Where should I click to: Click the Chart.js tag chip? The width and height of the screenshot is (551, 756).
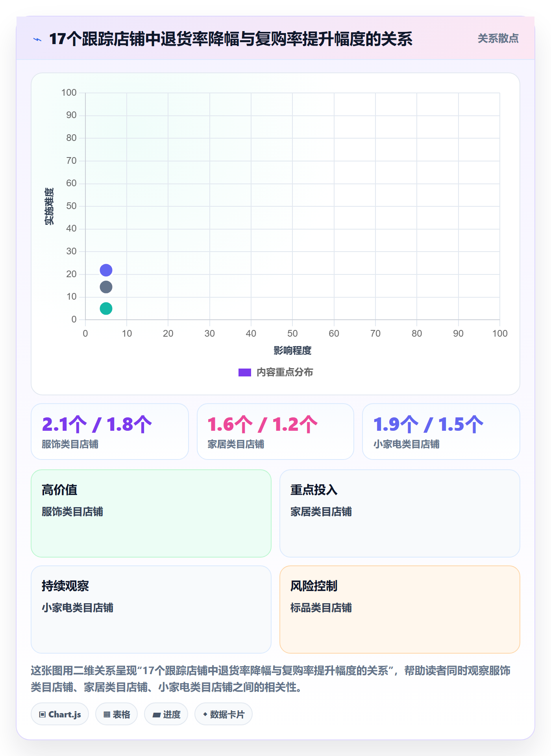click(60, 714)
